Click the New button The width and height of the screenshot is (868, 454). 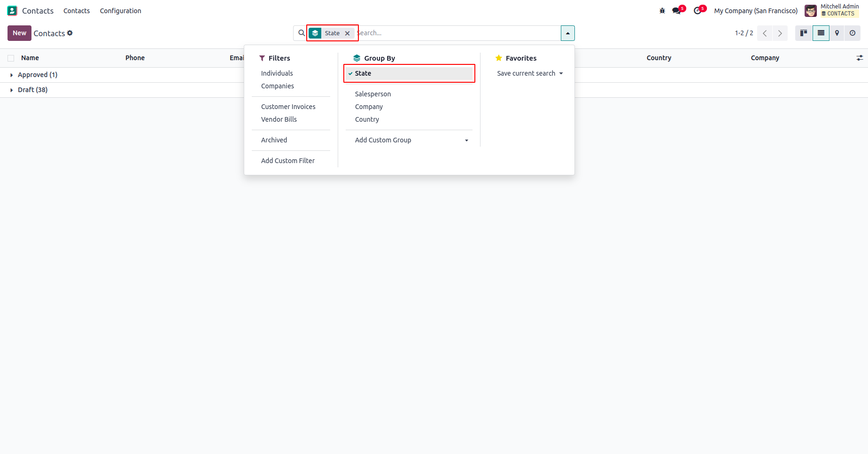pos(19,33)
